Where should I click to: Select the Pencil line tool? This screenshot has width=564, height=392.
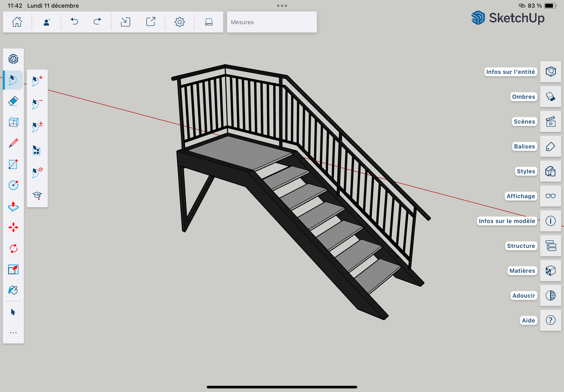[13, 143]
